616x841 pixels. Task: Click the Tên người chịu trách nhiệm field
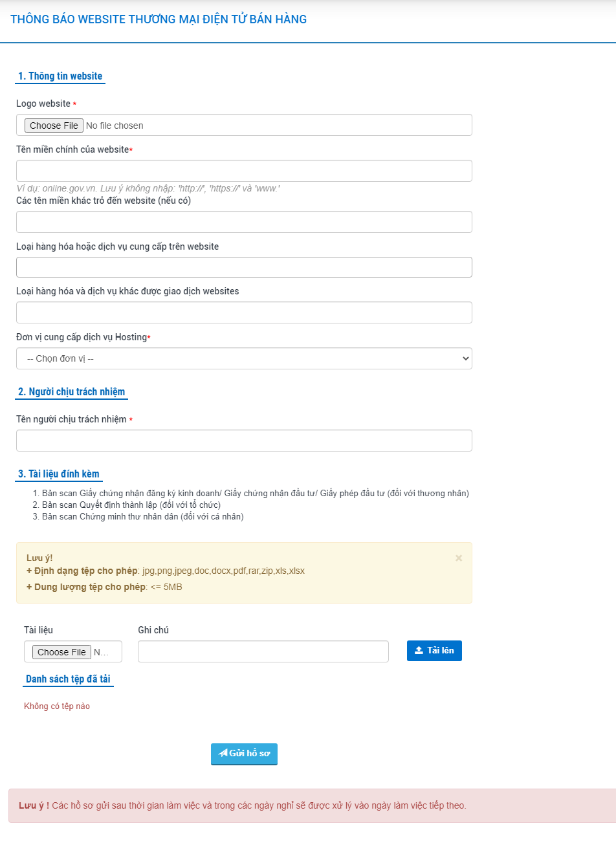(244, 441)
